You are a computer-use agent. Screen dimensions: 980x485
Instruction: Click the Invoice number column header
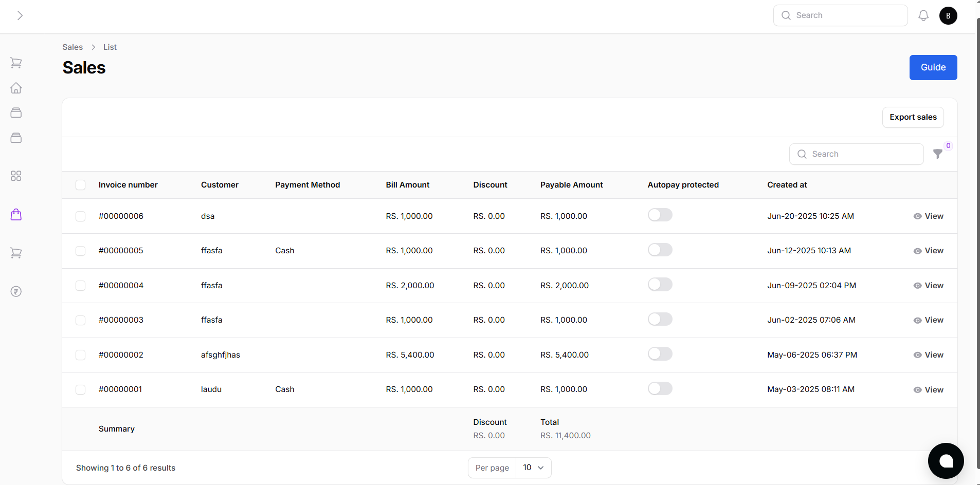[x=128, y=185]
